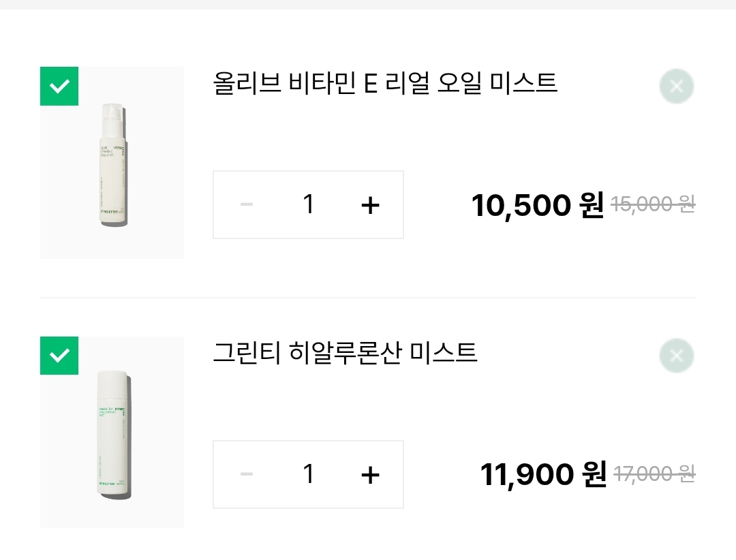Remove 그린티 히알루론산 미스트 from cart
The image size is (736, 560).
click(676, 356)
